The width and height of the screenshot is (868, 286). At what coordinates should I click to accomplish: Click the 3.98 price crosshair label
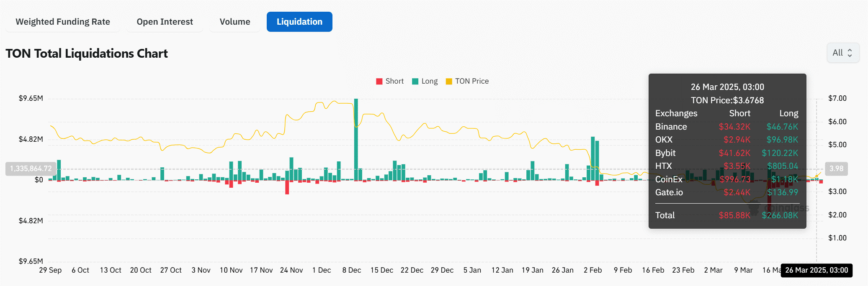[x=836, y=169]
